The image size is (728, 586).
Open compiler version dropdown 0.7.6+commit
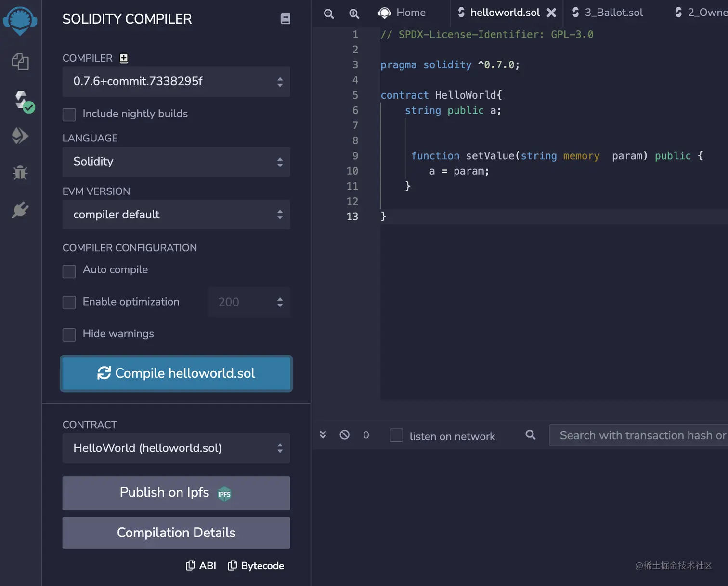tap(176, 82)
